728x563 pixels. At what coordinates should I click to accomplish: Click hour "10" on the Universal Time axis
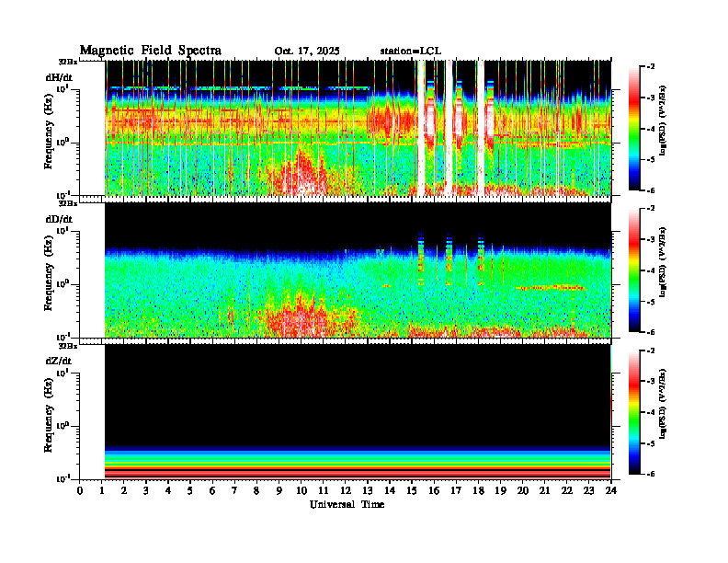click(x=301, y=491)
